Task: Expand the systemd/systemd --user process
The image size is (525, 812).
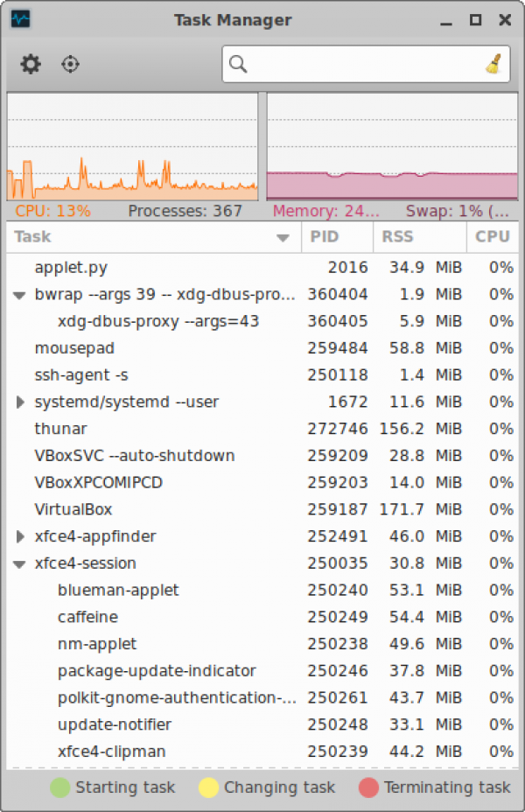Action: coord(20,402)
